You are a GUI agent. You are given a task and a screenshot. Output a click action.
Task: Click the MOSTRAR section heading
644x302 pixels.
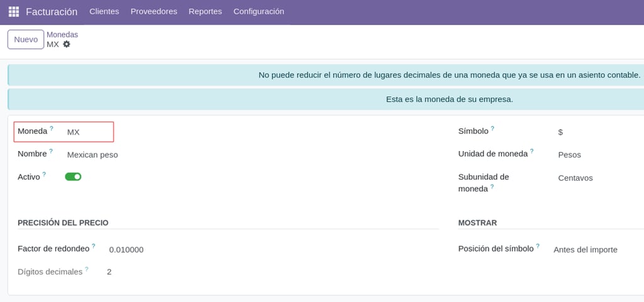477,223
